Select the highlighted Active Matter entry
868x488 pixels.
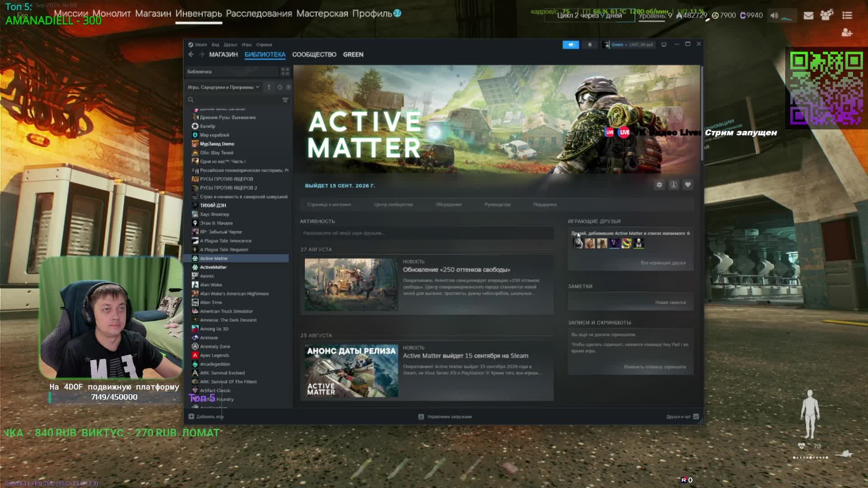click(237, 258)
